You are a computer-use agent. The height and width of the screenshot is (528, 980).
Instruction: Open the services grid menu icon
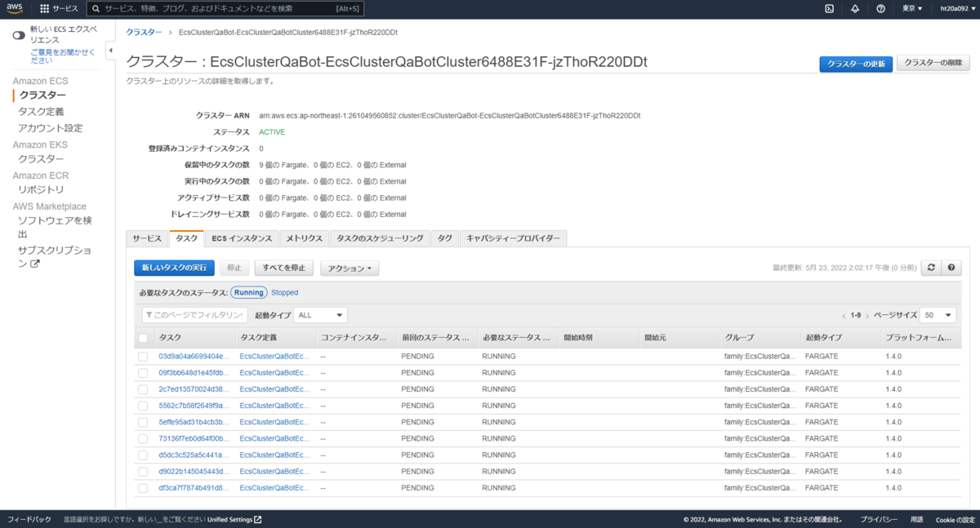[x=44, y=9]
